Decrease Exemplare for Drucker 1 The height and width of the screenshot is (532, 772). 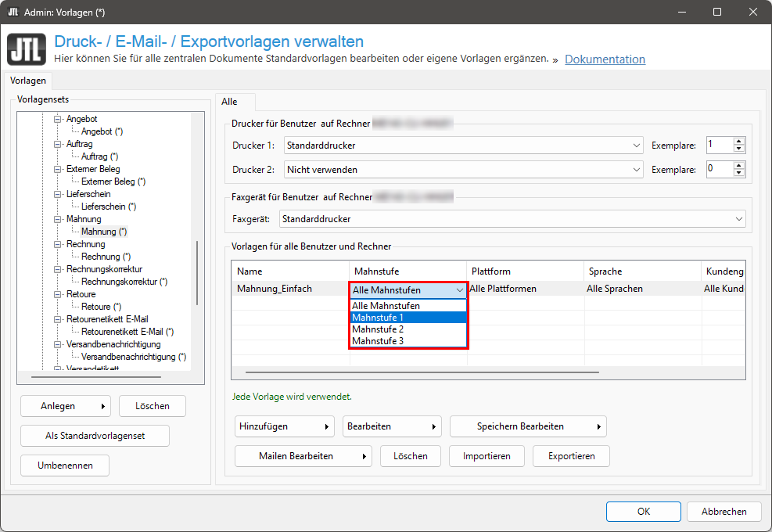[738, 149]
